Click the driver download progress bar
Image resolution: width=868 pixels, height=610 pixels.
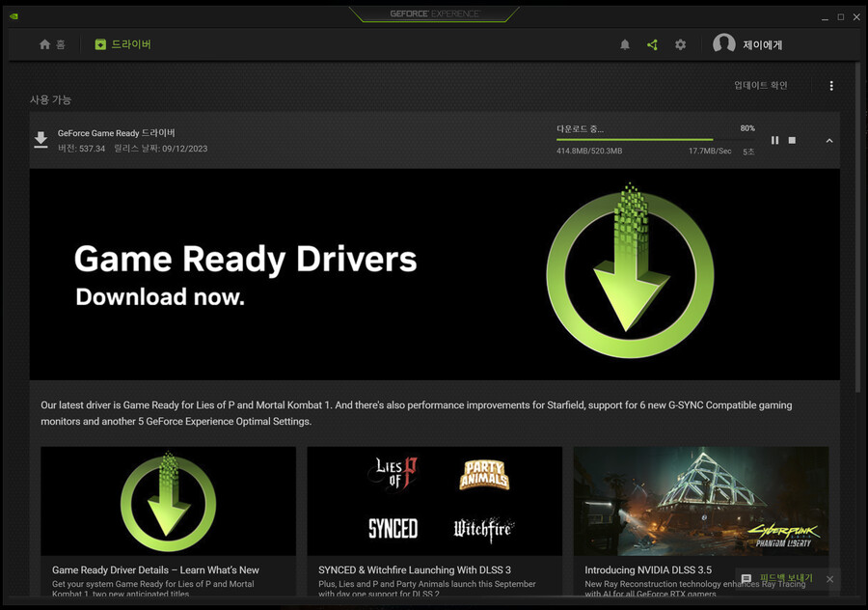click(635, 137)
